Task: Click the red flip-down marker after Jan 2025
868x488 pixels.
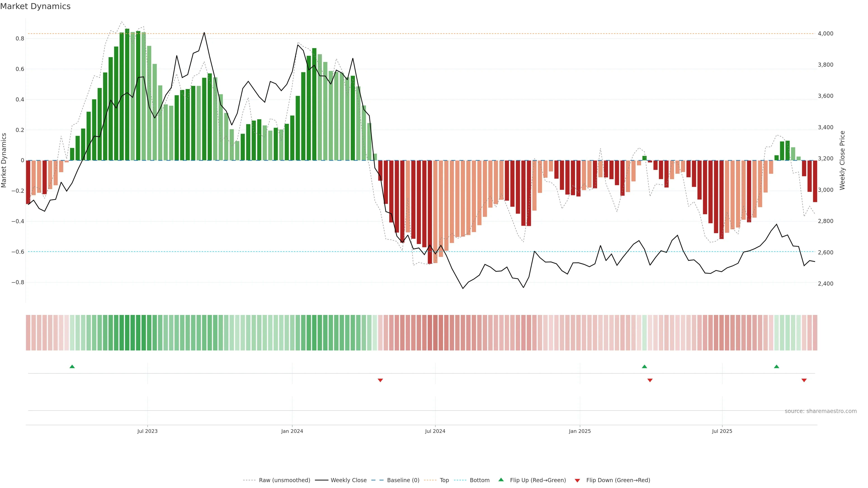Action: pos(650,380)
